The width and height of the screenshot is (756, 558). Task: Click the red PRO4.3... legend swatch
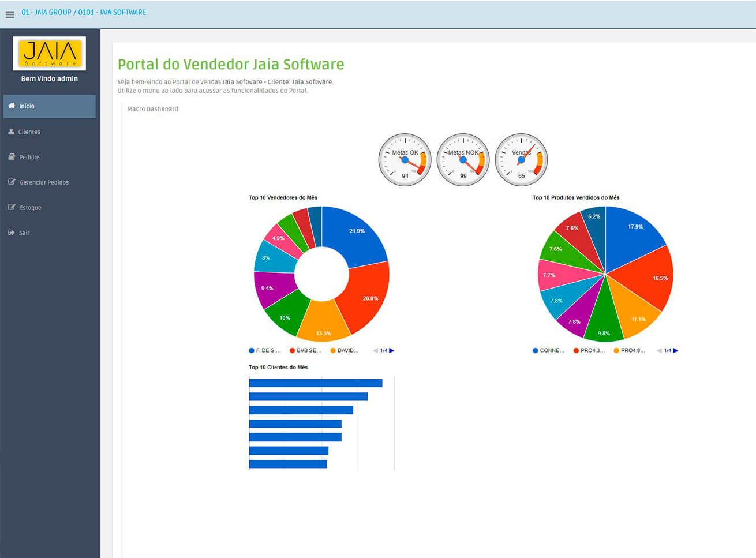pos(576,350)
